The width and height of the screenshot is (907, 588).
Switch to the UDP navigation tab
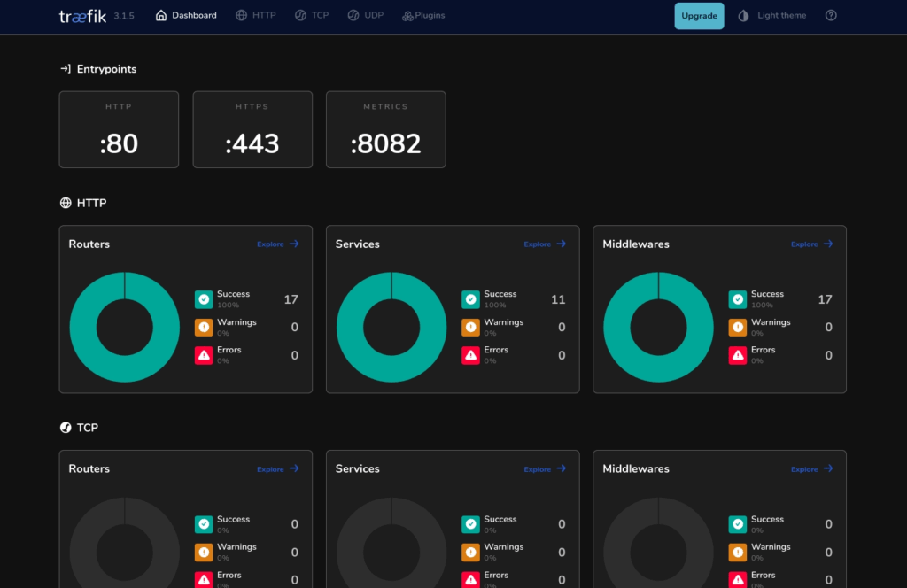point(365,15)
